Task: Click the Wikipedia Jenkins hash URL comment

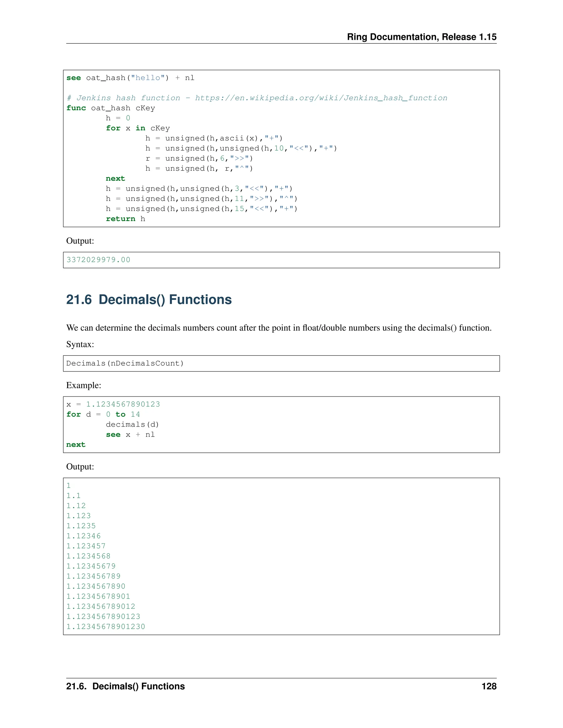Action: [x=257, y=98]
